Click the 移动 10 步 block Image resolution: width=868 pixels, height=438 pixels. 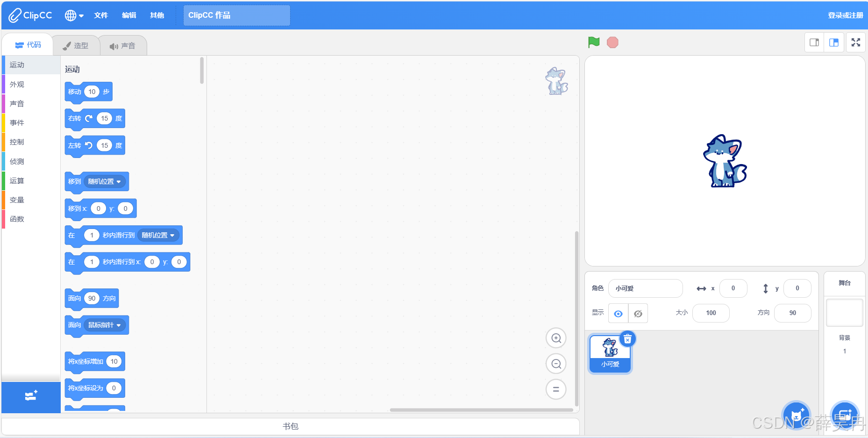pyautogui.click(x=88, y=92)
